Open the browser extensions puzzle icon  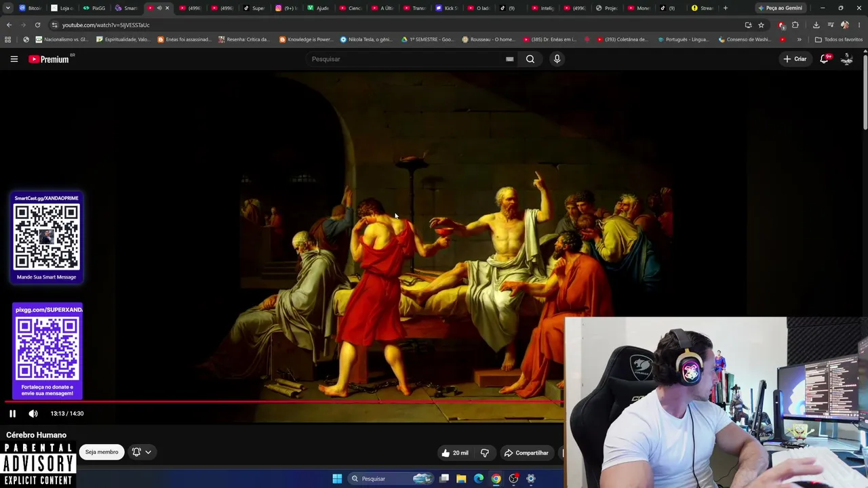pyautogui.click(x=795, y=25)
